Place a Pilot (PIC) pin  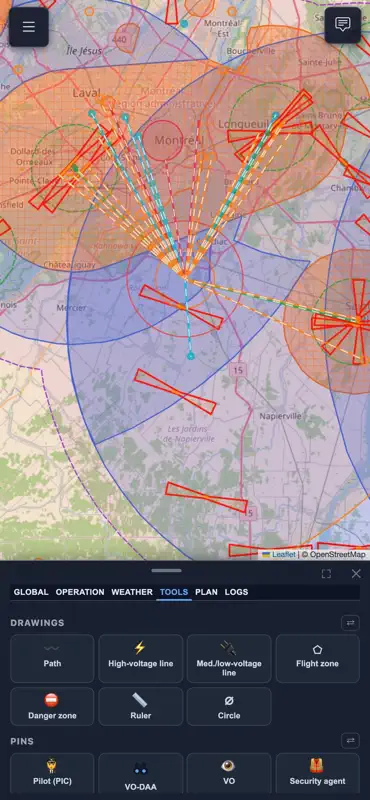(52, 773)
